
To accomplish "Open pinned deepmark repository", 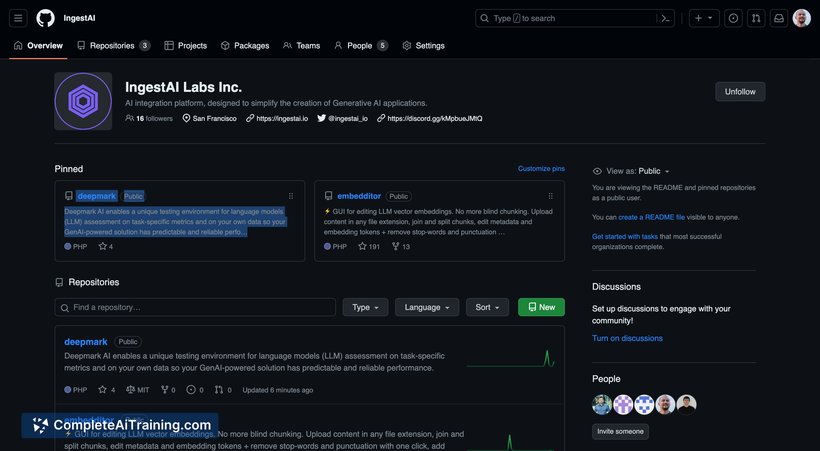I will point(97,196).
